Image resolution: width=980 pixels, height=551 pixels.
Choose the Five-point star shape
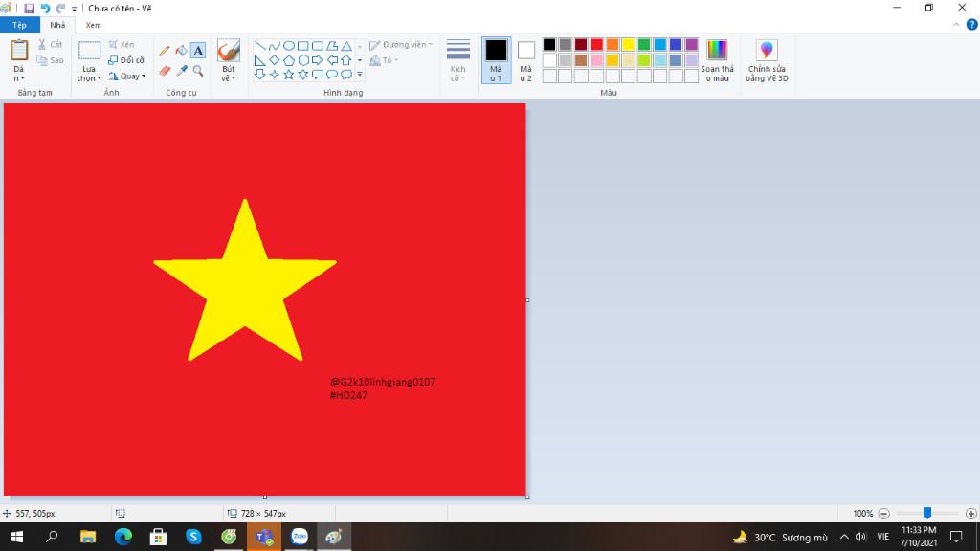[x=289, y=75]
